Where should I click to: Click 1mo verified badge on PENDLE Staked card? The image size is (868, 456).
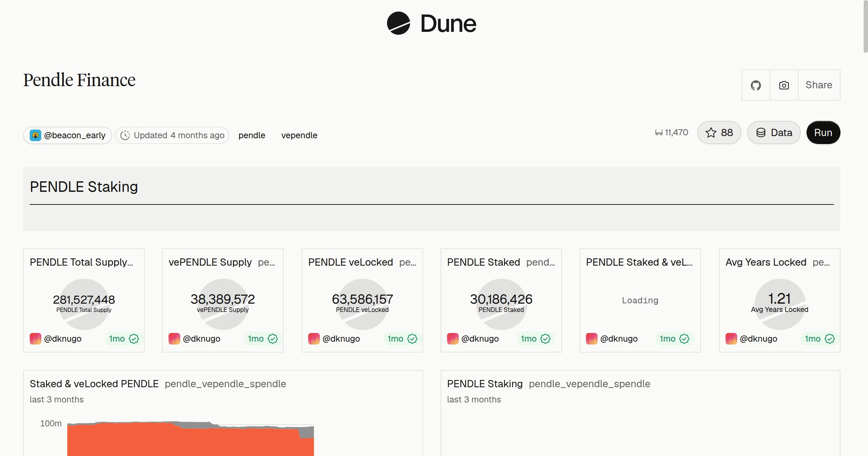pos(535,339)
